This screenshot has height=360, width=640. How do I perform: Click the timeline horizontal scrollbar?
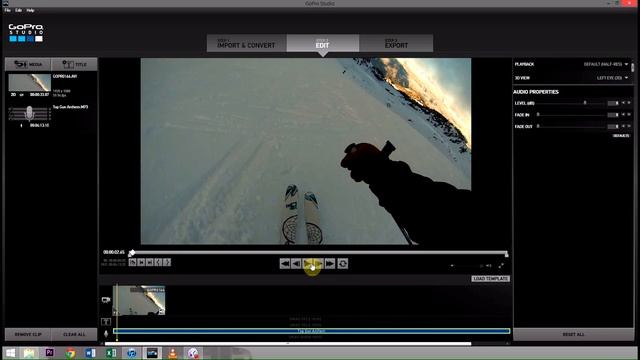point(288,344)
